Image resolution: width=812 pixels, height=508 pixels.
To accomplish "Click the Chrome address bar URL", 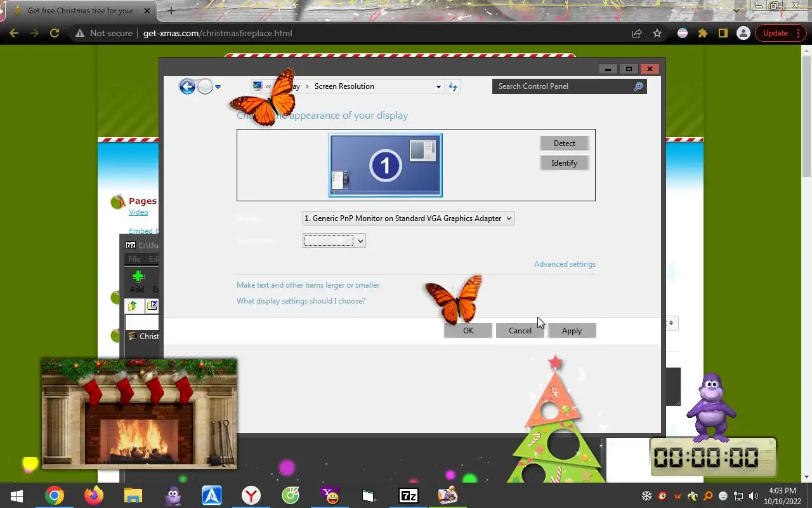I will click(218, 33).
